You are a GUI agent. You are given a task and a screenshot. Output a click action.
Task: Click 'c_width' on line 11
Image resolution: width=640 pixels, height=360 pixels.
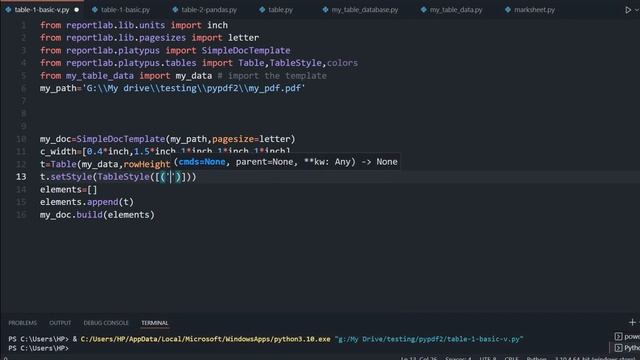point(58,152)
